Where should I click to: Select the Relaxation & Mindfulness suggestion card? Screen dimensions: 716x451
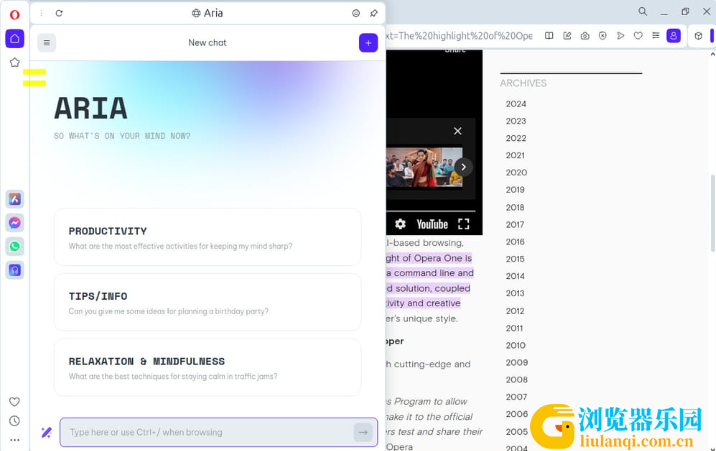tap(207, 367)
